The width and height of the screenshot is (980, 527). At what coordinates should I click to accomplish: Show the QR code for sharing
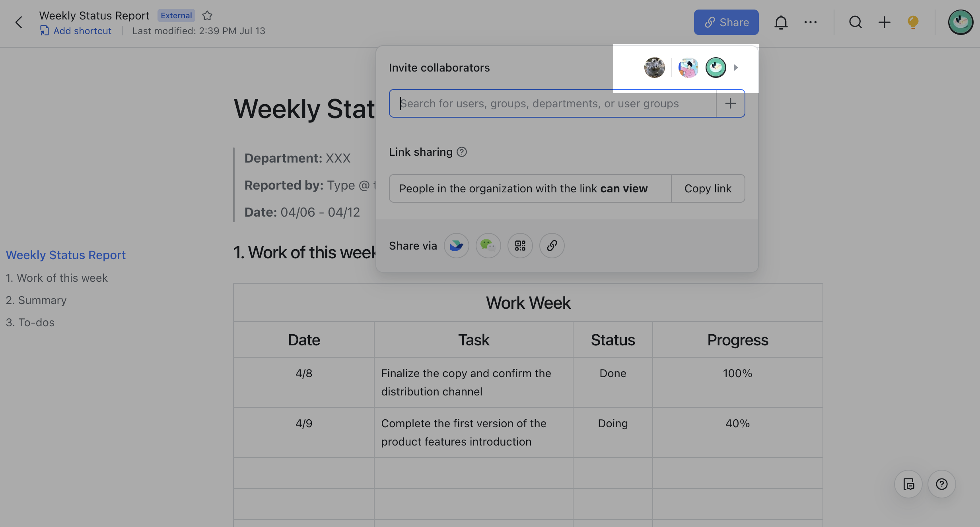[520, 246]
